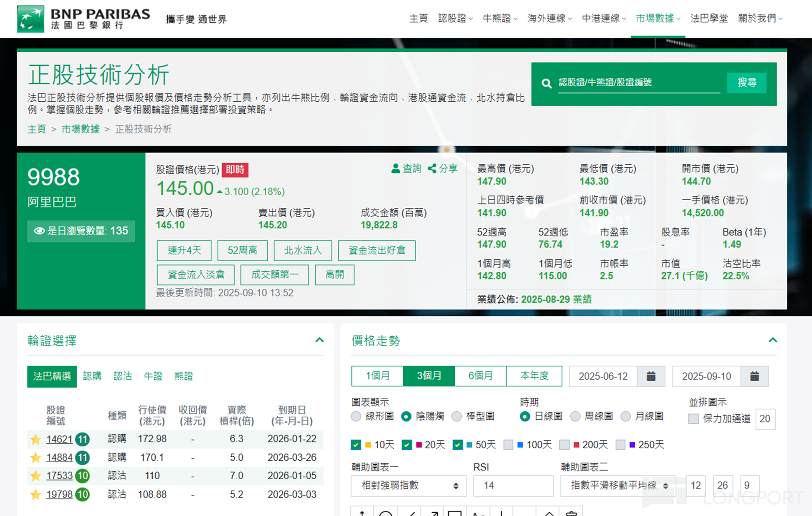Expand the 認股證 navigation menu
The width and height of the screenshot is (812, 516).
pyautogui.click(x=455, y=18)
